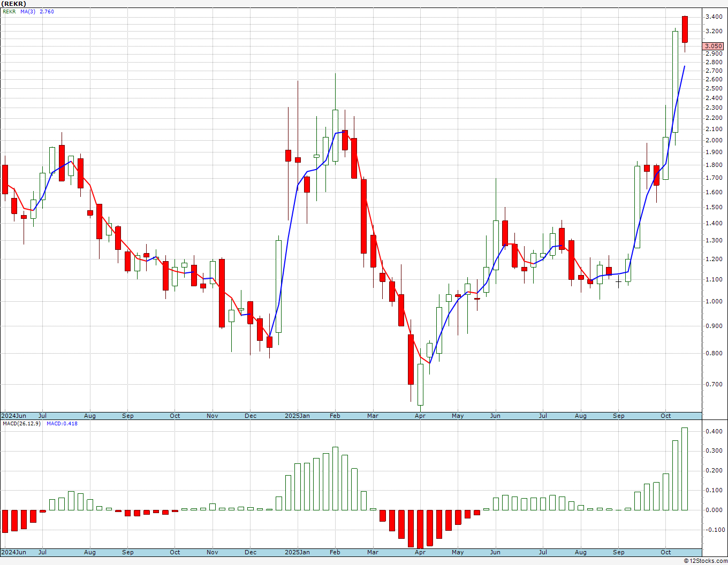Click Dec on the price chart time axis
Viewport: 728px width, 565px height.
251,416
